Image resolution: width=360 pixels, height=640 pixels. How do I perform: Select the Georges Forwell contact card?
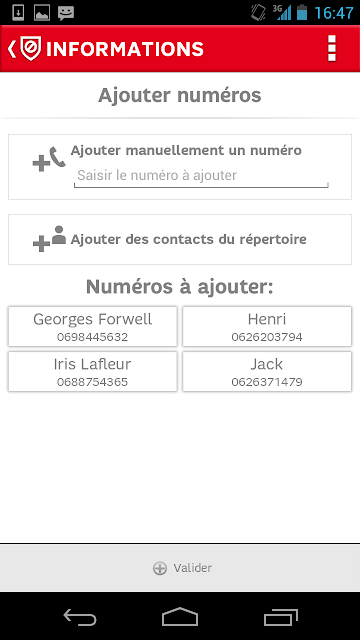(x=93, y=327)
